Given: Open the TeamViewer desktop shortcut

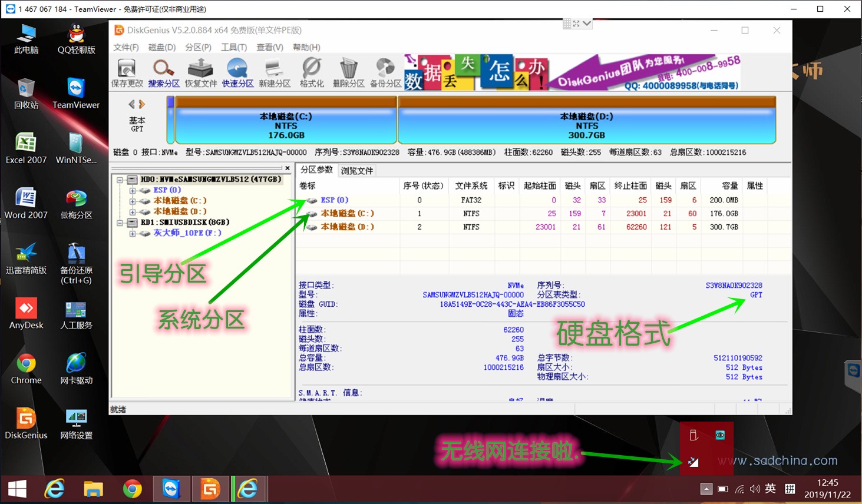Looking at the screenshot, I should coord(76,94).
